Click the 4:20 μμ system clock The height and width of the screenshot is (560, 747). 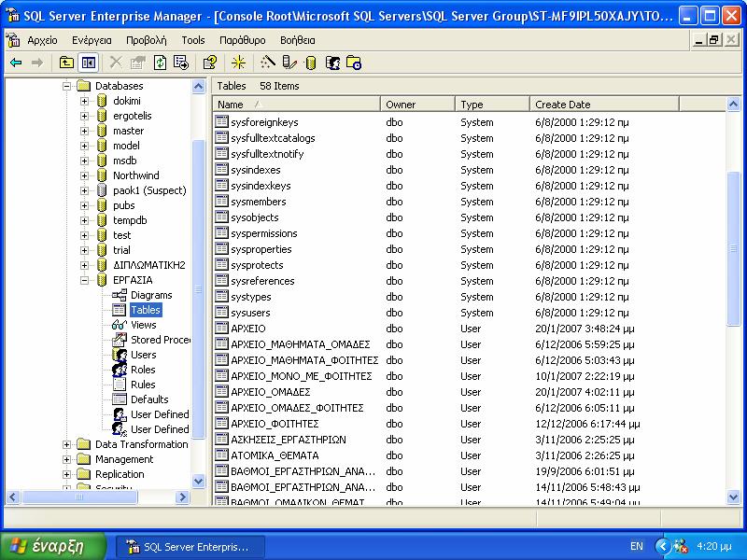(x=713, y=546)
